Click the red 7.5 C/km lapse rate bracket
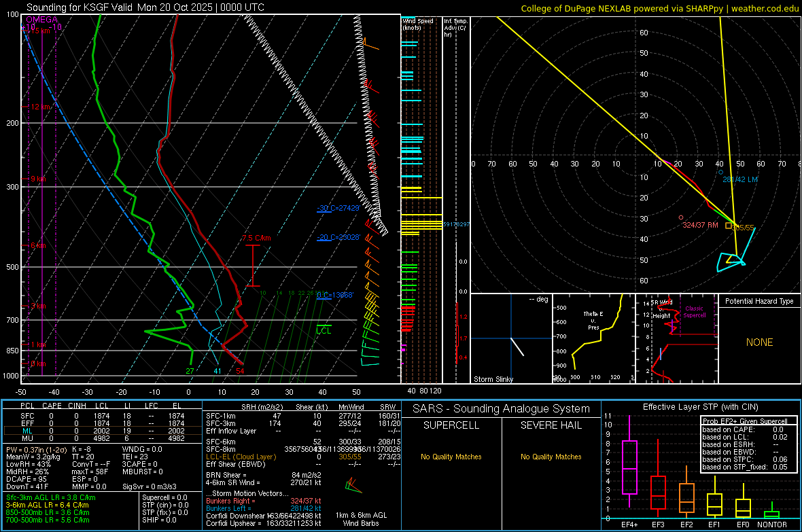 [x=253, y=266]
